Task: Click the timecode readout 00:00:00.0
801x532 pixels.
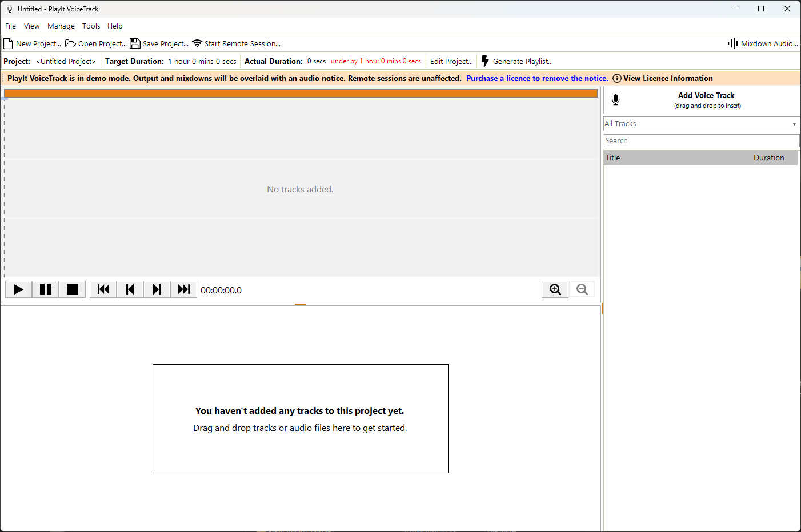Action: [x=221, y=290]
